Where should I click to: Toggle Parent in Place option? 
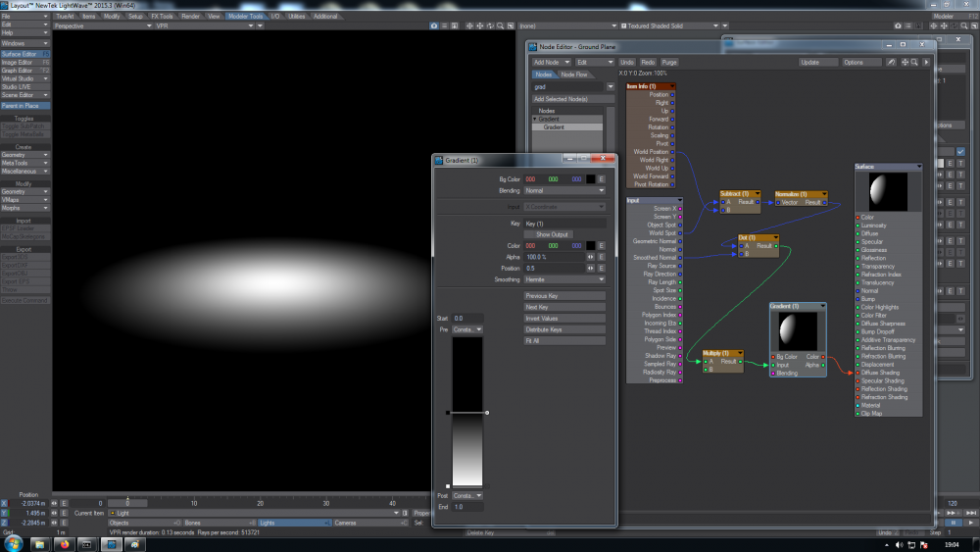[x=25, y=106]
